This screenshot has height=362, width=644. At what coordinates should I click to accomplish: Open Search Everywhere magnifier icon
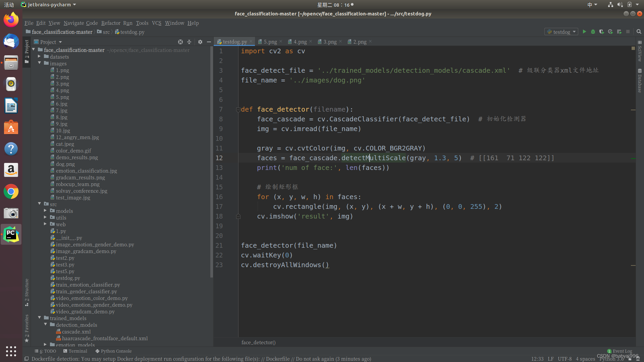coord(639,32)
